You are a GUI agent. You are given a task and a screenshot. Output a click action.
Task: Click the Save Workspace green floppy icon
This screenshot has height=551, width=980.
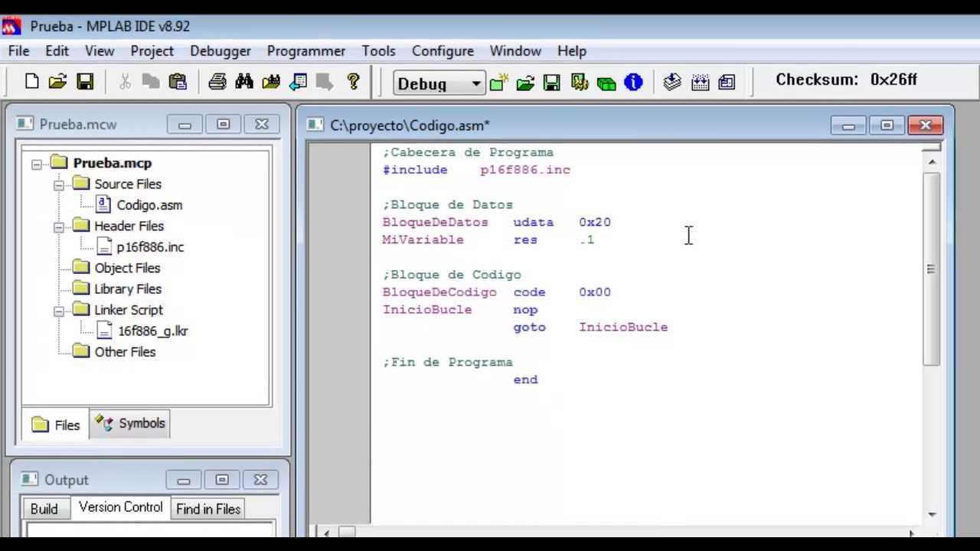(552, 82)
